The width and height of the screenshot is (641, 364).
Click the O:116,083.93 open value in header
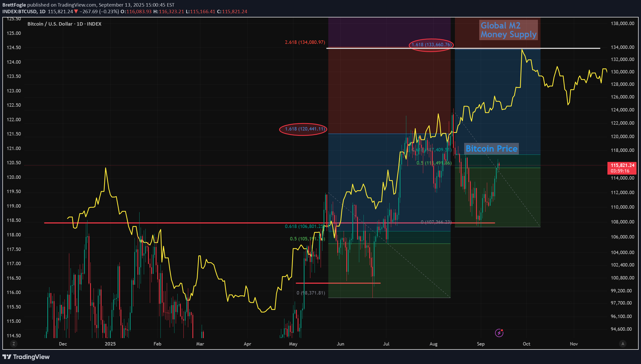click(x=136, y=11)
